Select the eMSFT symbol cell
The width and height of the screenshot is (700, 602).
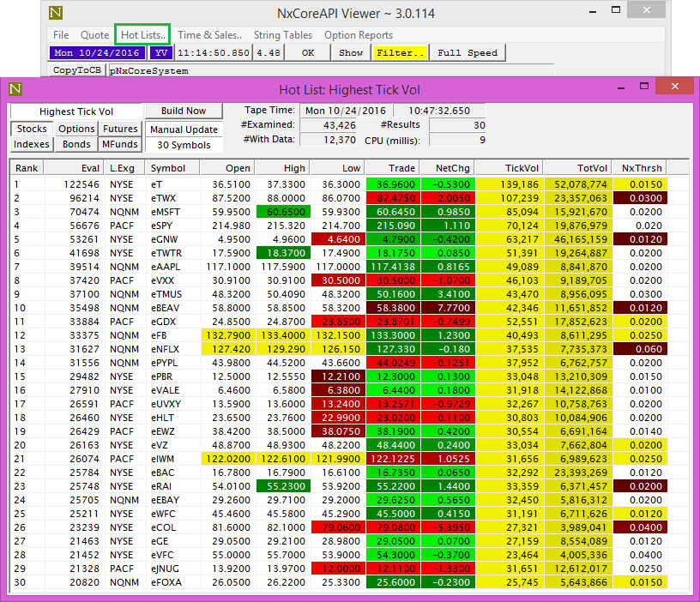[172, 212]
